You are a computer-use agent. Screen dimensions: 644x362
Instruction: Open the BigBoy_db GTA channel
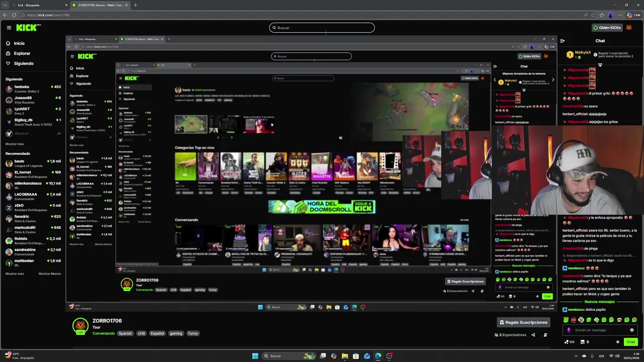(x=33, y=122)
